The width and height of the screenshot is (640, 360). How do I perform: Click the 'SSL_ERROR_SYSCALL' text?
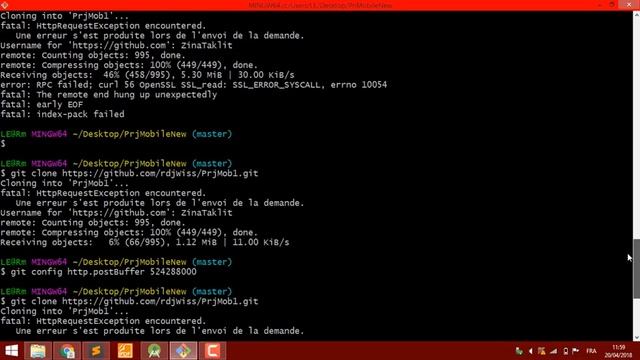tap(276, 85)
